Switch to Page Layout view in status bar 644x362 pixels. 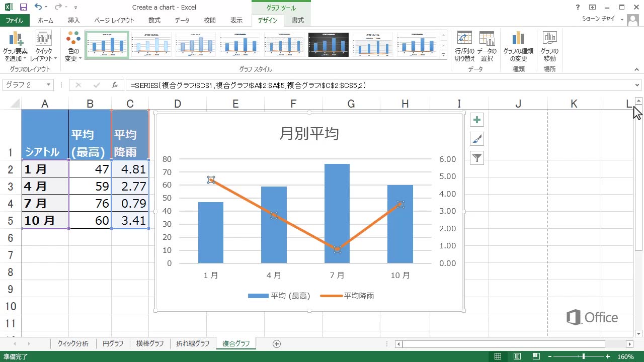[517, 356]
